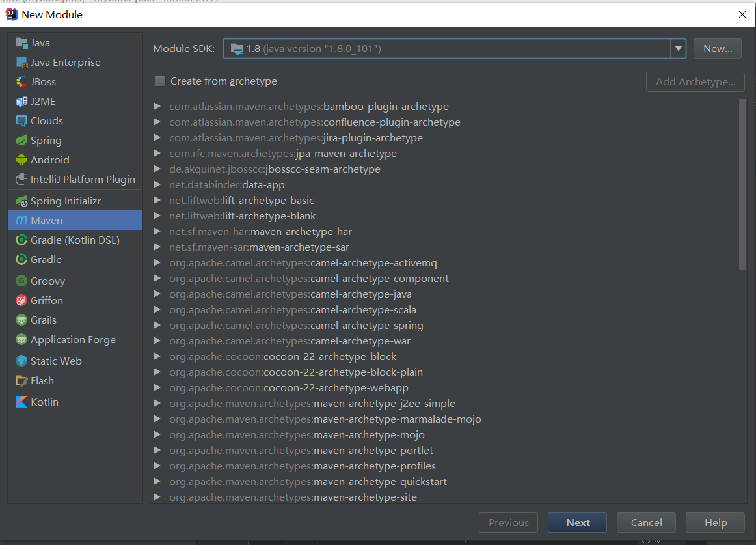
Task: Click the Help button
Action: pos(715,522)
